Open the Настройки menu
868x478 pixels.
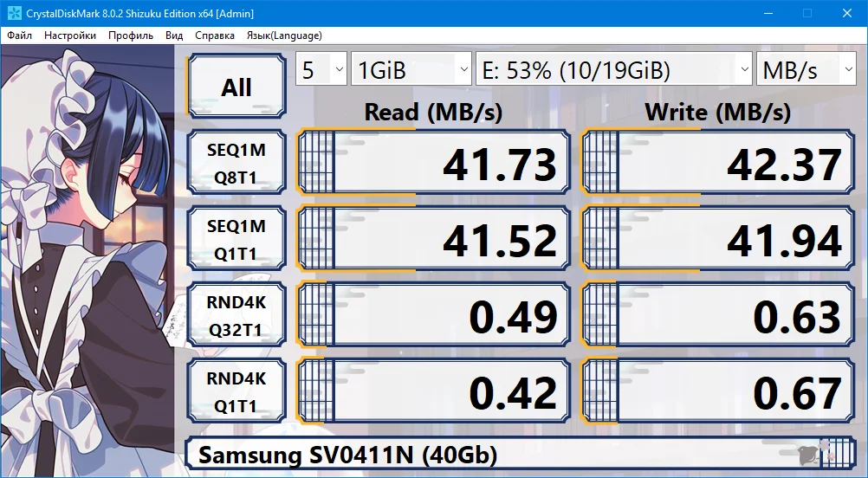[x=70, y=36]
